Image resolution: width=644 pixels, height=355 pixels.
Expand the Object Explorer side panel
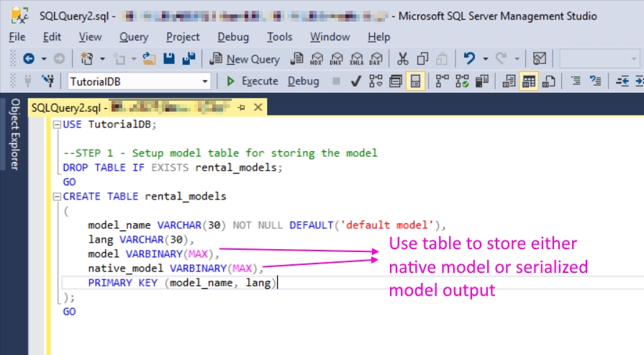tap(14, 135)
